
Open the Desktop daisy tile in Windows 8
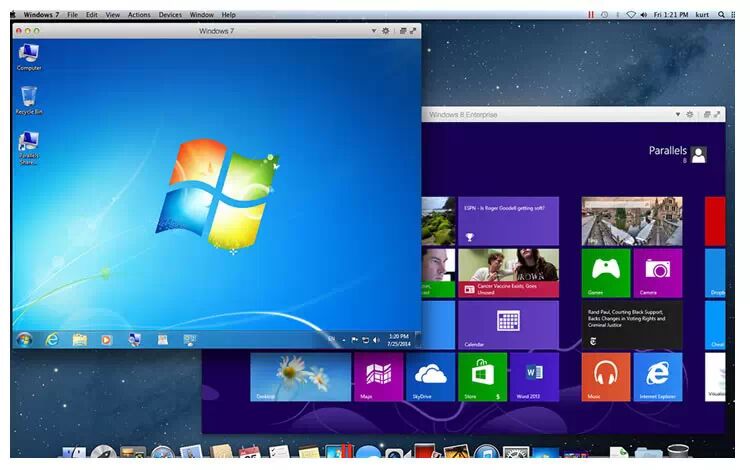[300, 377]
